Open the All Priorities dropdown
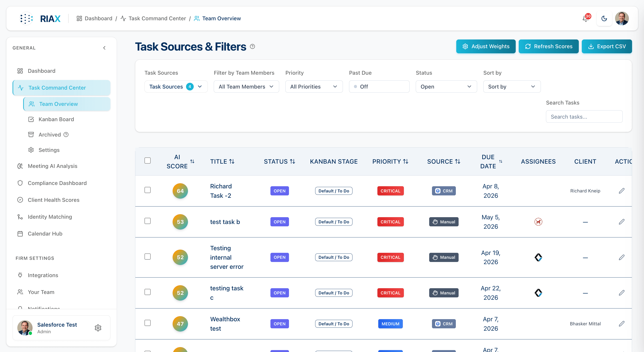 (x=314, y=87)
